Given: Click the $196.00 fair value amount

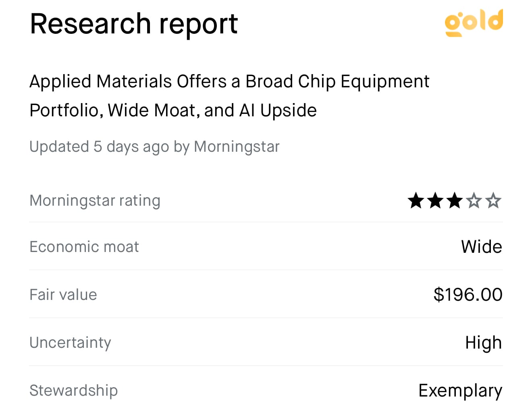Looking at the screenshot, I should (x=468, y=295).
